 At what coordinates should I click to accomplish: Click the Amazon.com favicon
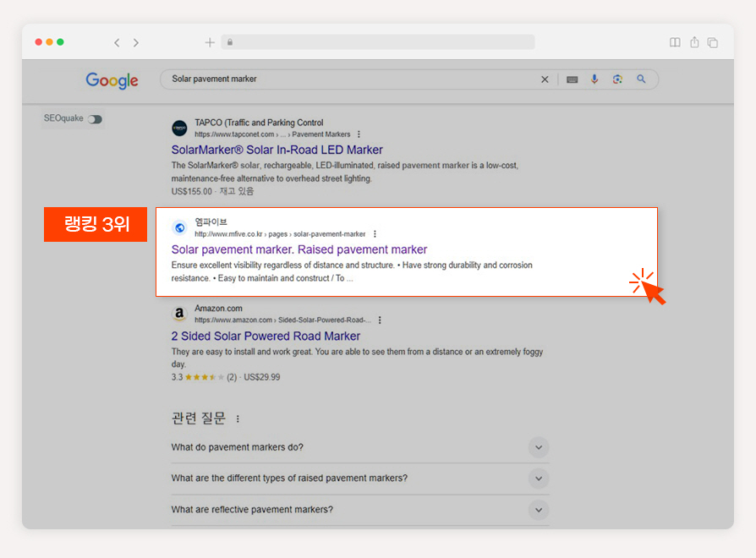[179, 315]
